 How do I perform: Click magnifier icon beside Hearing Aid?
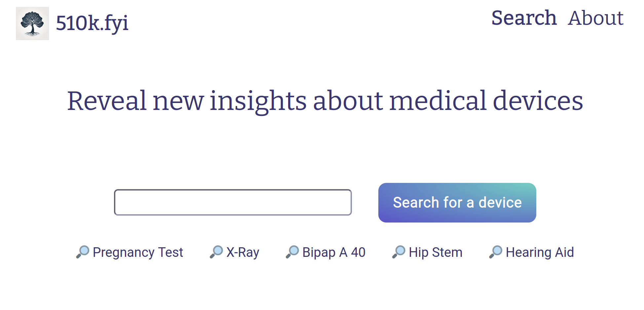[496, 252]
